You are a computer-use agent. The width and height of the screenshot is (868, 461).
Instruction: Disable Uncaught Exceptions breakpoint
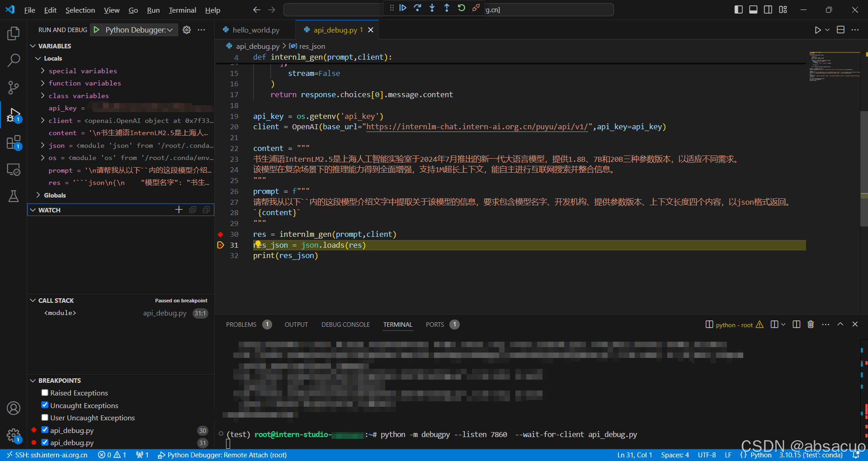45,405
